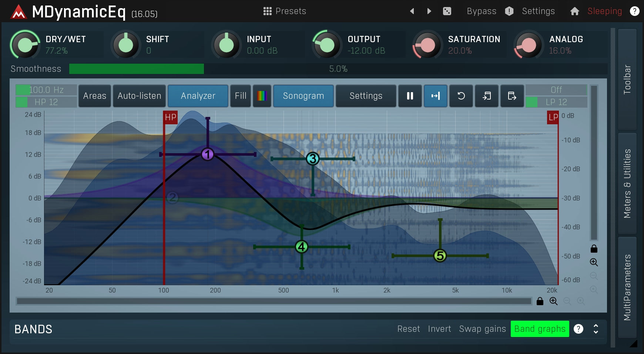Toggle the Analyzer display button
Image resolution: width=644 pixels, height=354 pixels.
pos(198,96)
